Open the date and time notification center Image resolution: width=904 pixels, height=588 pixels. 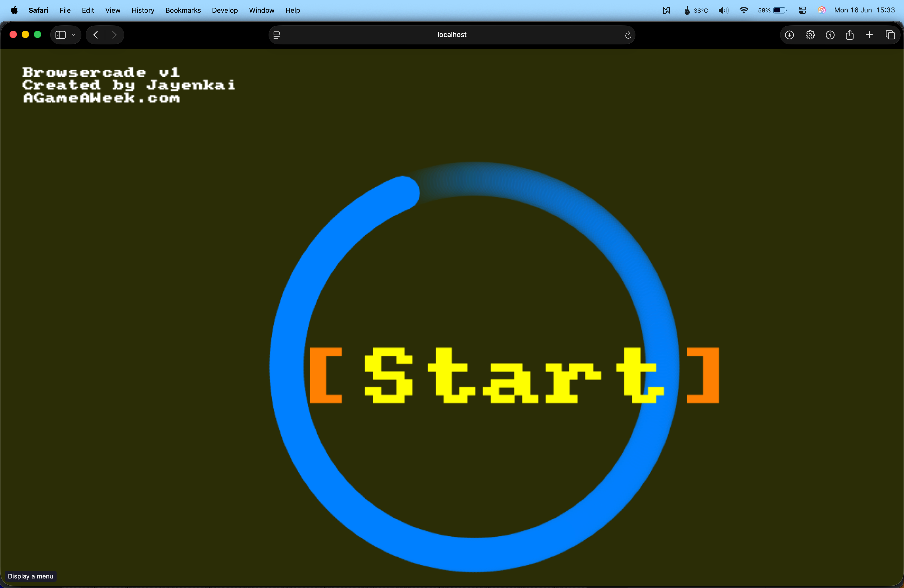[865, 10]
